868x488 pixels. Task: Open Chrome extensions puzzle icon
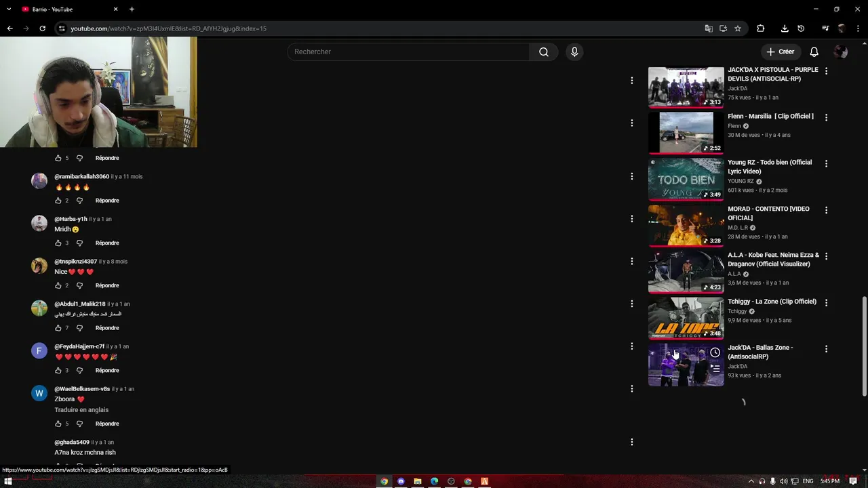760,28
